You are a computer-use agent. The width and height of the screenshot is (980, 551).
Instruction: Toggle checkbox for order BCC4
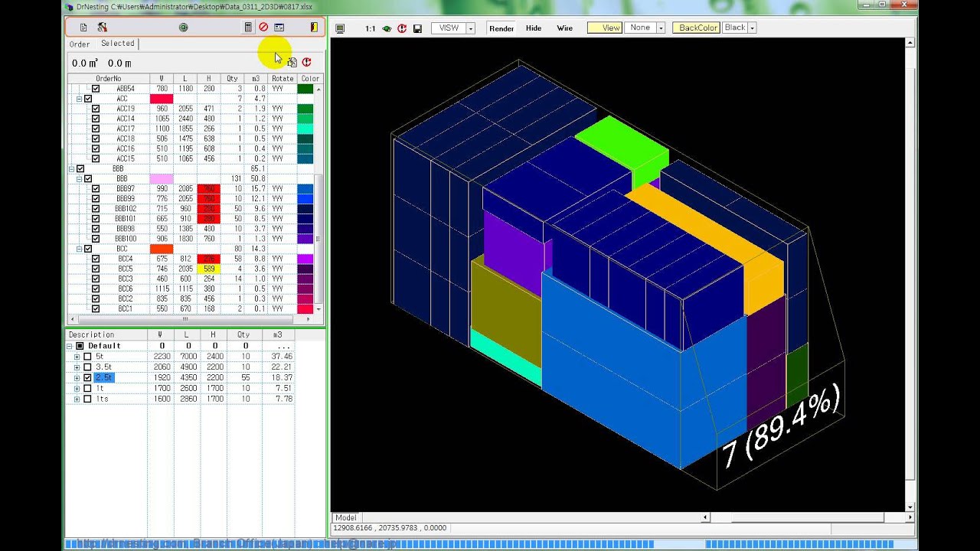pyautogui.click(x=96, y=259)
